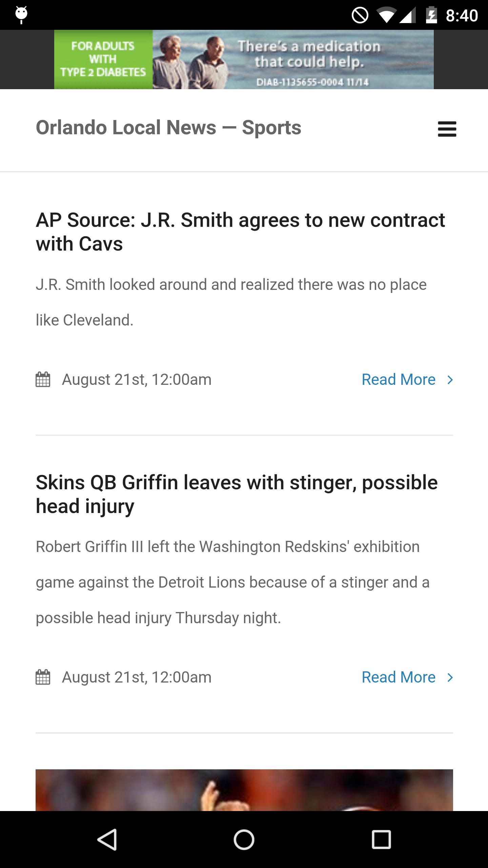Open headline about Skins QB Griffin stinger
Image resolution: width=488 pixels, height=868 pixels.
237,494
